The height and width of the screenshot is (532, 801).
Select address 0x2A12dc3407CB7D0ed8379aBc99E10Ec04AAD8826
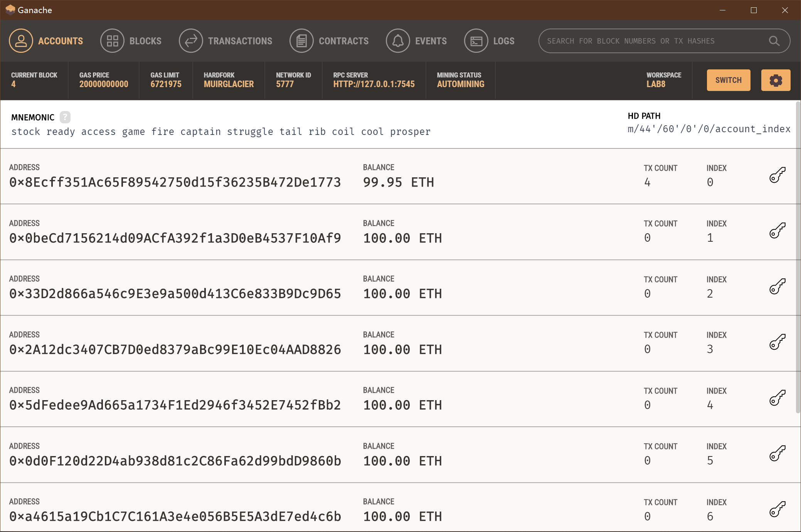coord(175,350)
